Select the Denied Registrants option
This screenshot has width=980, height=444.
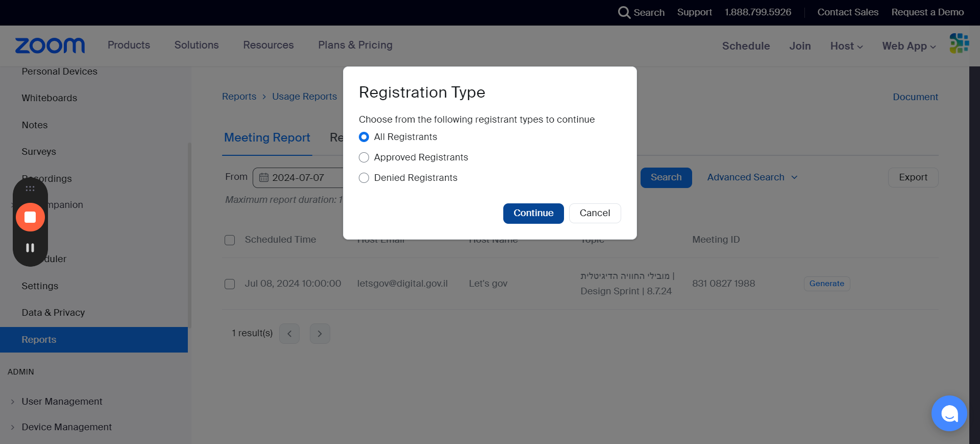364,178
